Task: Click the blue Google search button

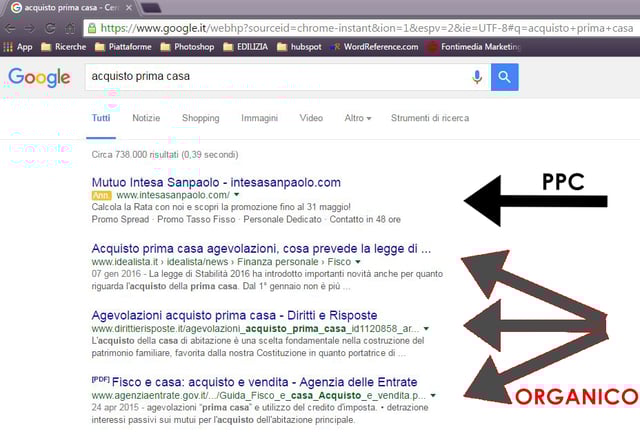Action: 505,77
